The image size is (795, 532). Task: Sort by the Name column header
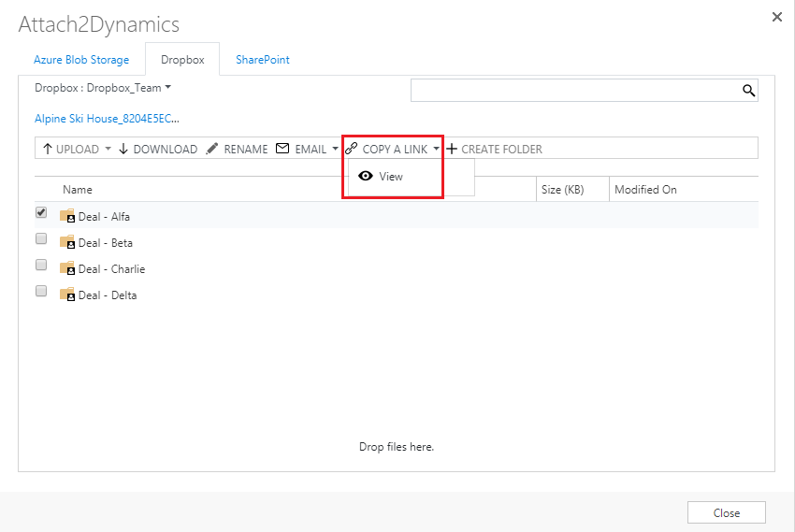tap(78, 190)
